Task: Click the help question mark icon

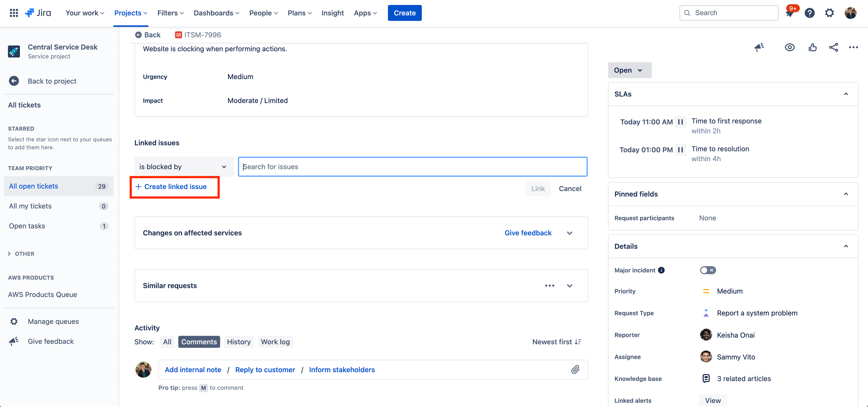Action: (809, 13)
